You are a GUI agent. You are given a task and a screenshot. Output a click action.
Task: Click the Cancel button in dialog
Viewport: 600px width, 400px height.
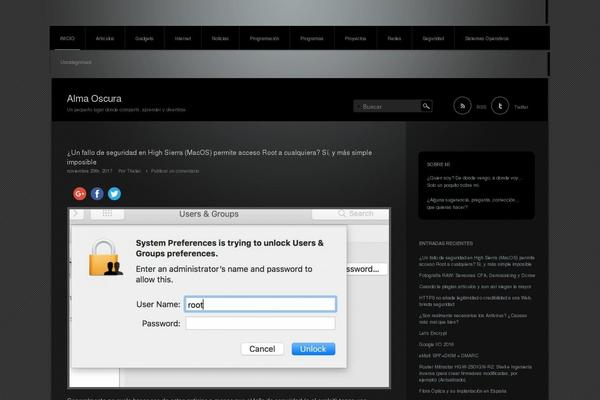(262, 349)
